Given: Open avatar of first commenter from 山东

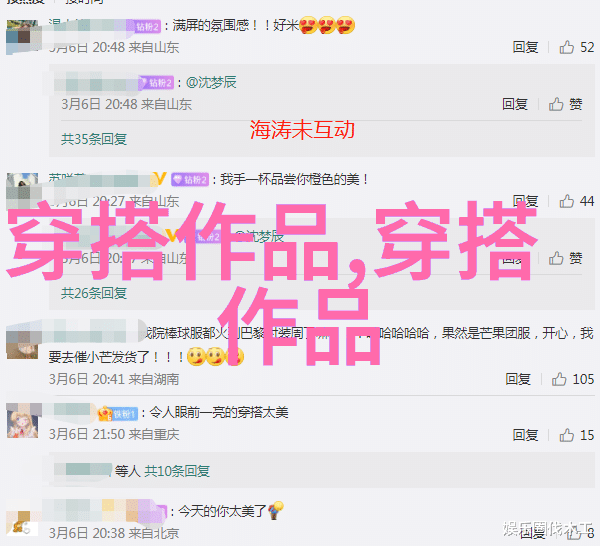Looking at the screenshot, I should coord(23,36).
